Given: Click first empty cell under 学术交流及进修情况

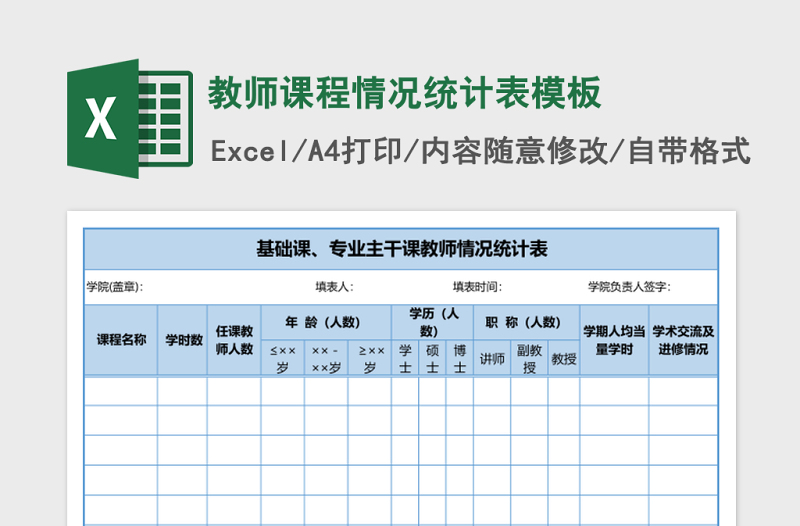Looking at the screenshot, I should point(683,391).
